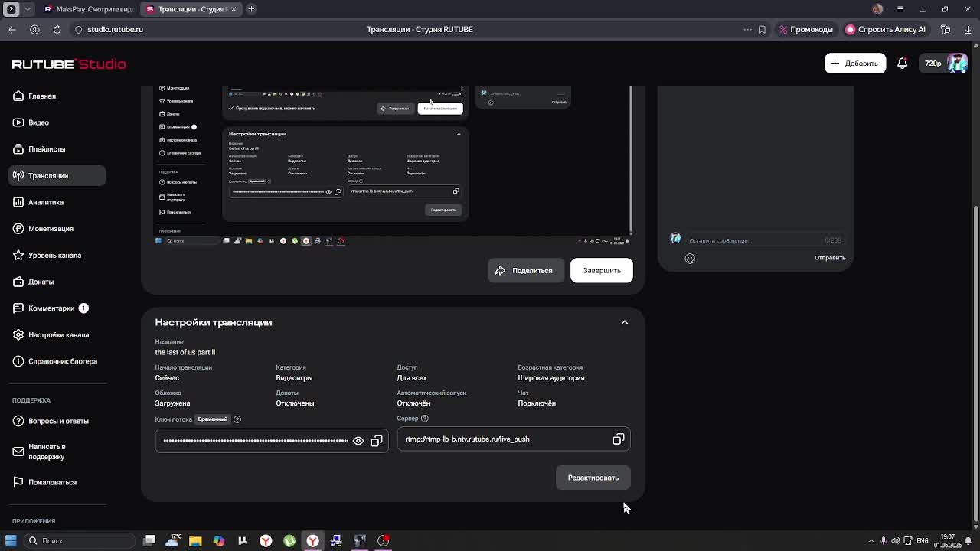Copy the server URL
The width and height of the screenshot is (980, 551).
tap(619, 439)
